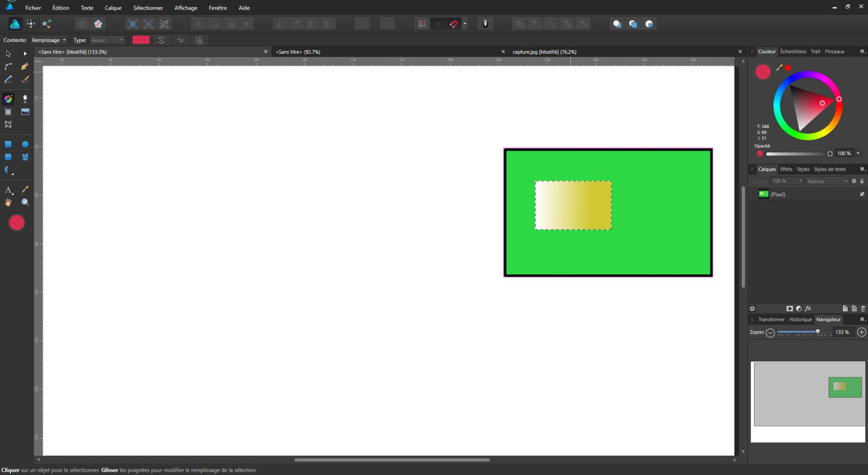Switch to the Pixel persona
This screenshot has height=475, width=868.
(31, 24)
